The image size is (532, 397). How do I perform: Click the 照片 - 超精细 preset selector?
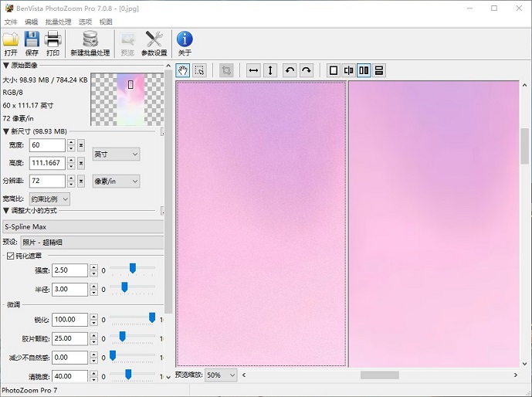[91, 243]
